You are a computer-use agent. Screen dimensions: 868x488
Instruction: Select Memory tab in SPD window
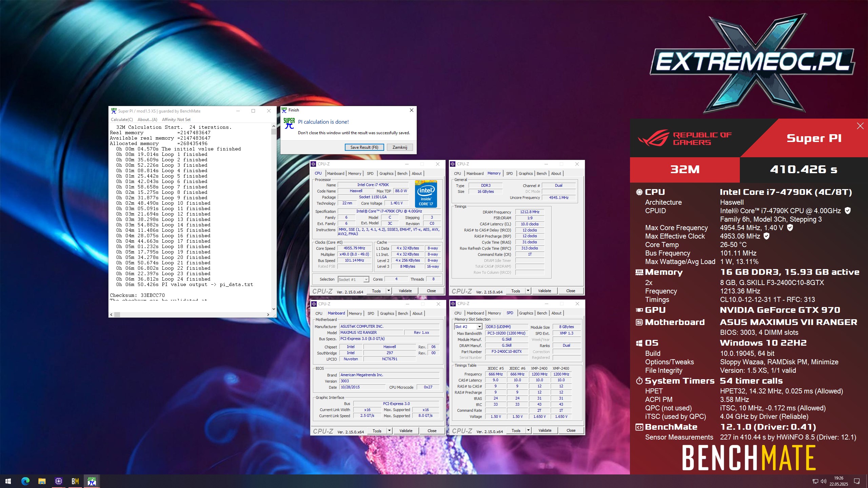coord(494,313)
